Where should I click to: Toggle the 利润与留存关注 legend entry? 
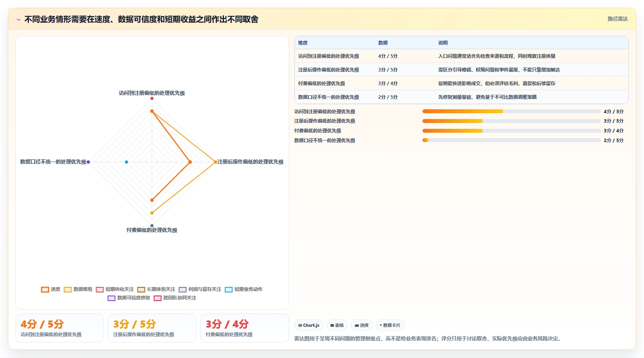click(x=200, y=289)
